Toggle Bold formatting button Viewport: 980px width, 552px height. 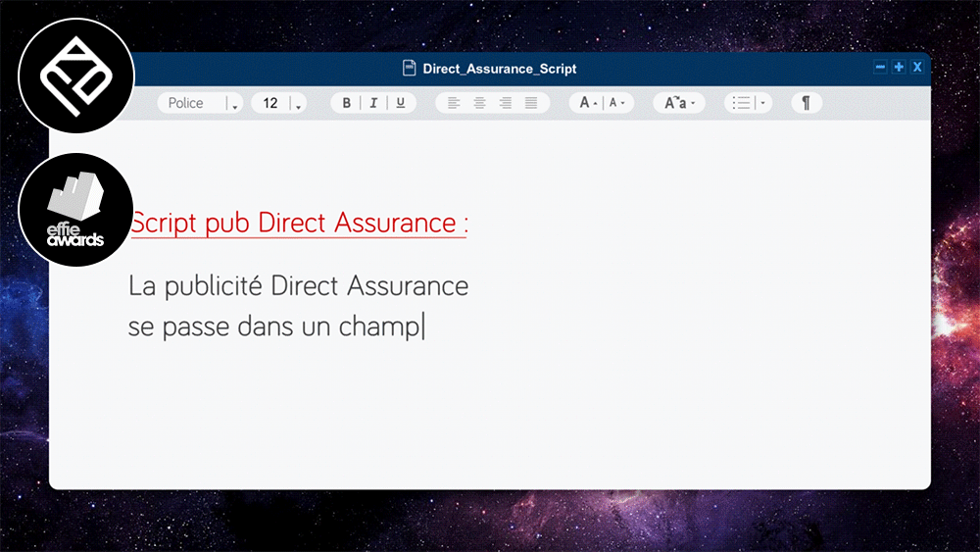pyautogui.click(x=346, y=103)
